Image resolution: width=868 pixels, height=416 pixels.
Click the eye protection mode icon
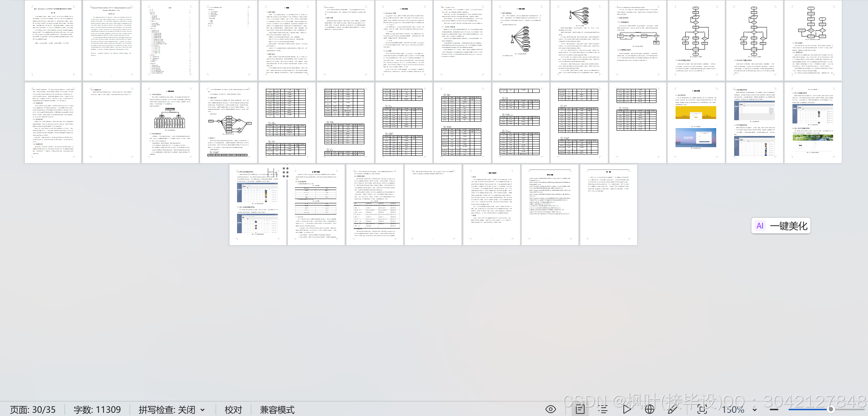[x=550, y=409]
